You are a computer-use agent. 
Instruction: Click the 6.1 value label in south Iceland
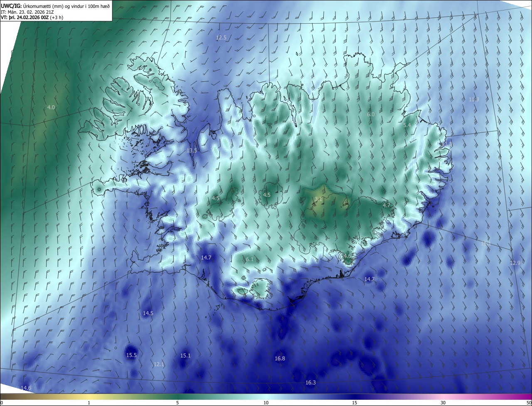[249, 259]
